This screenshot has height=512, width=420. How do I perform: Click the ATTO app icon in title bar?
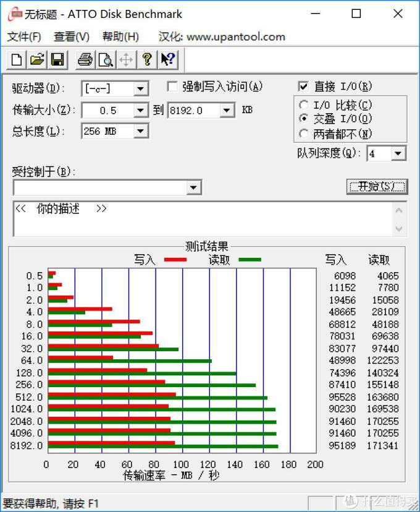[x=15, y=14]
